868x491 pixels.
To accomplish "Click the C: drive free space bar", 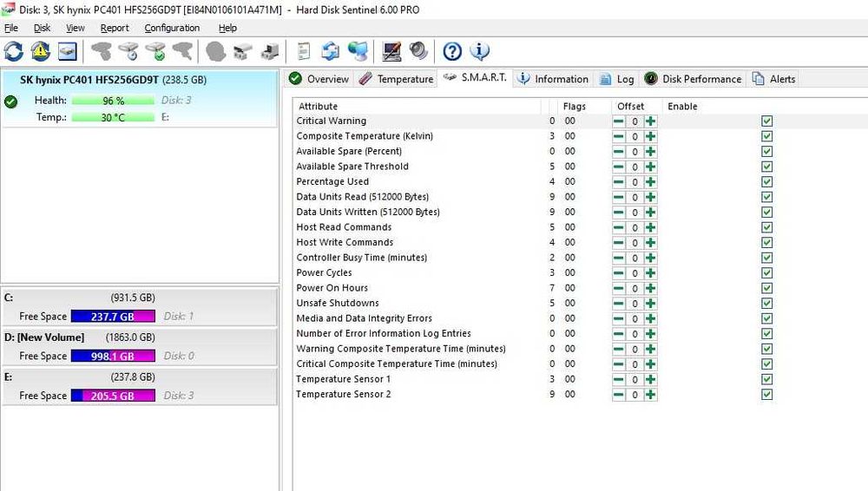I will click(113, 316).
